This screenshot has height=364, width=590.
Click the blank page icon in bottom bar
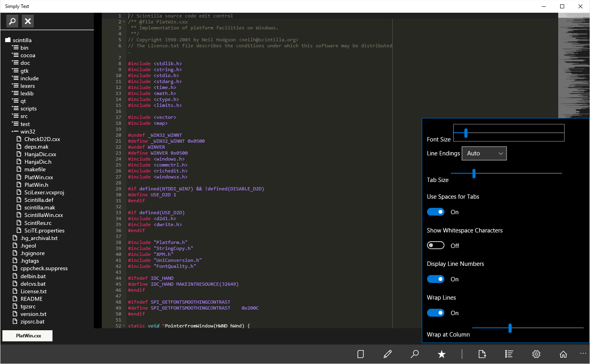tap(361, 354)
